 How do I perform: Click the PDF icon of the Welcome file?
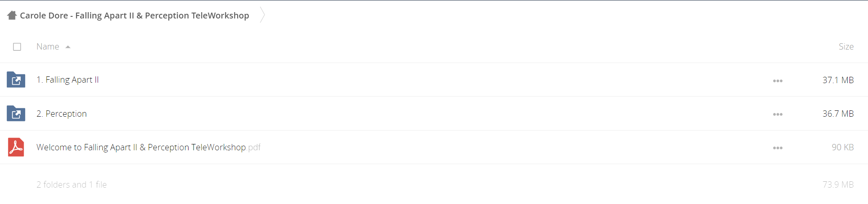[16, 147]
